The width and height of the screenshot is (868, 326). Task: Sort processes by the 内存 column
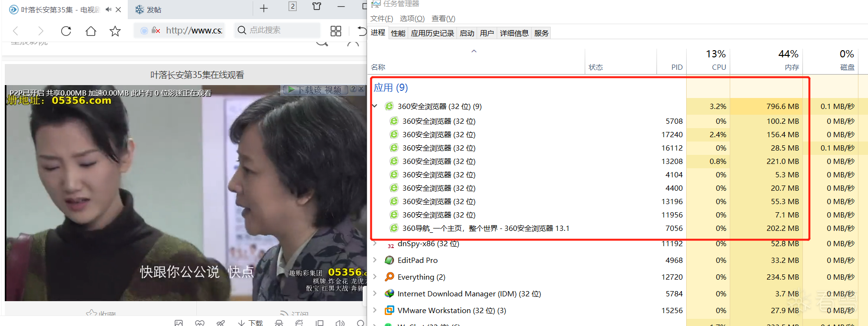click(767, 61)
